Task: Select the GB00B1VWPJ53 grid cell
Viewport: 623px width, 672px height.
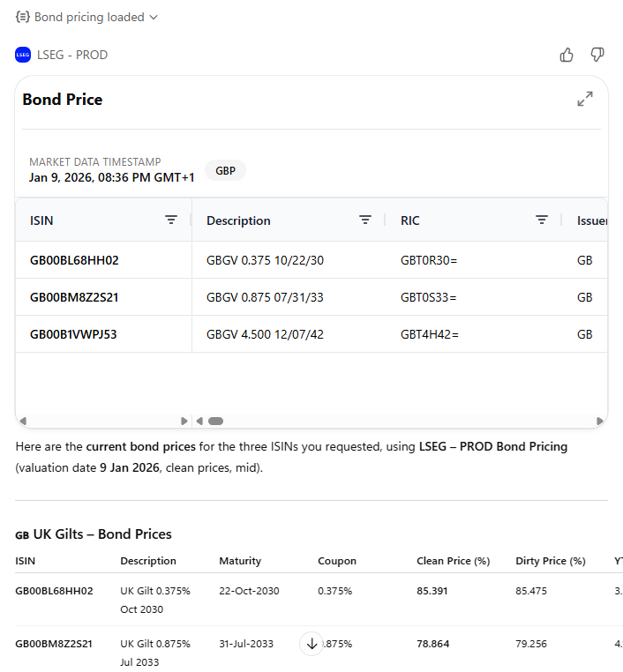Action: [104, 334]
